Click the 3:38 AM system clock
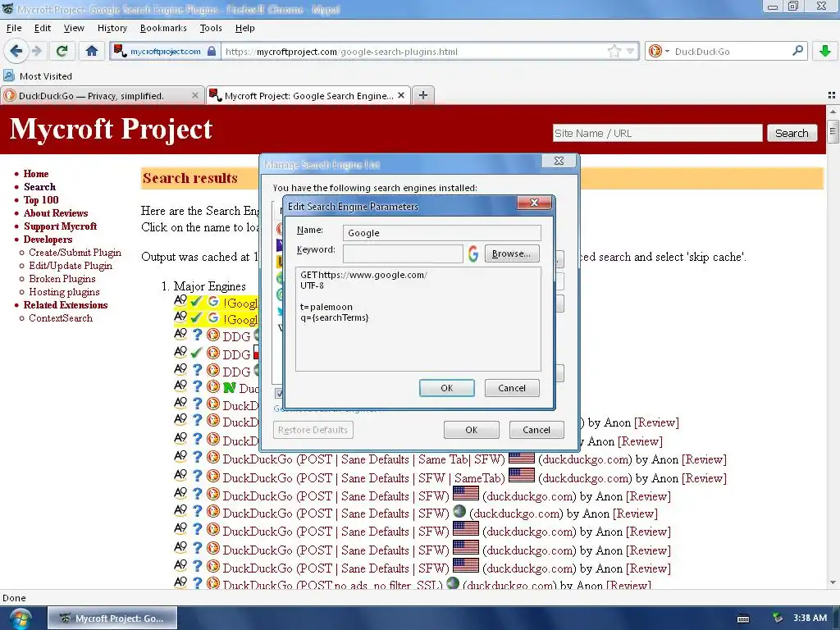 (810, 619)
